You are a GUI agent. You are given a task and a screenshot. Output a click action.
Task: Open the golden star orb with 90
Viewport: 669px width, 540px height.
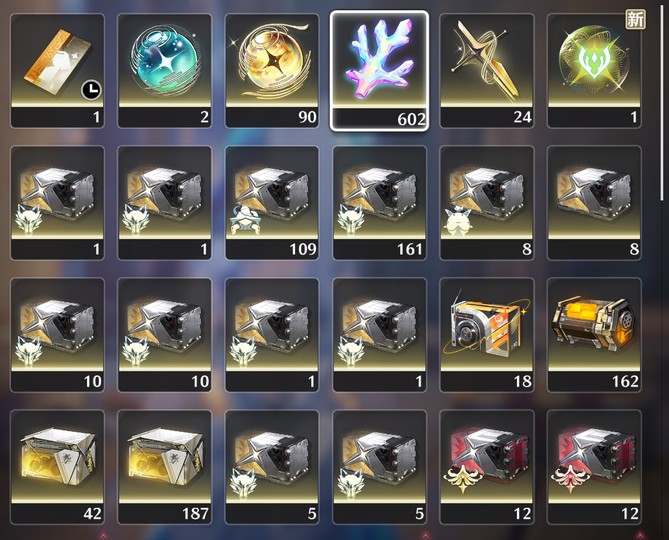272,70
